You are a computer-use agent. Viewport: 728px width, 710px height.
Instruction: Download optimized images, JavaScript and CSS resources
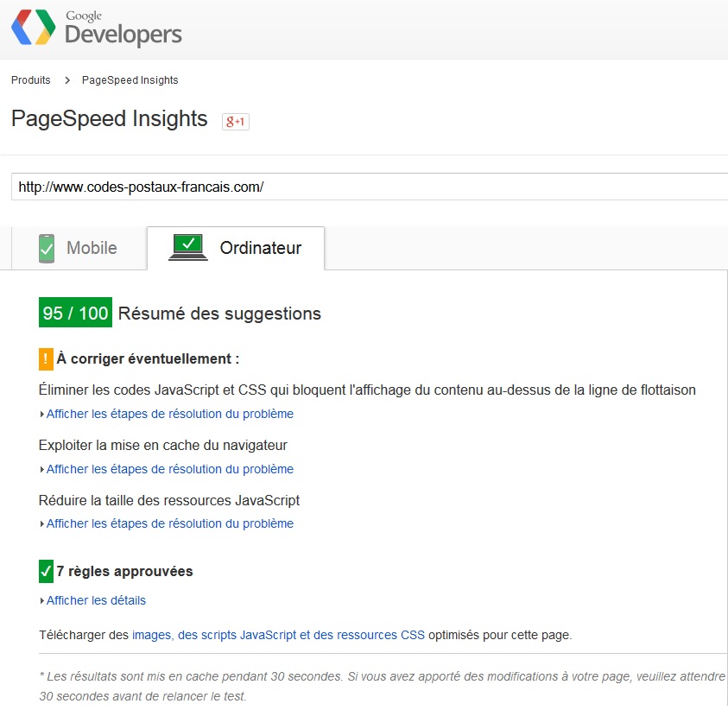tap(278, 635)
